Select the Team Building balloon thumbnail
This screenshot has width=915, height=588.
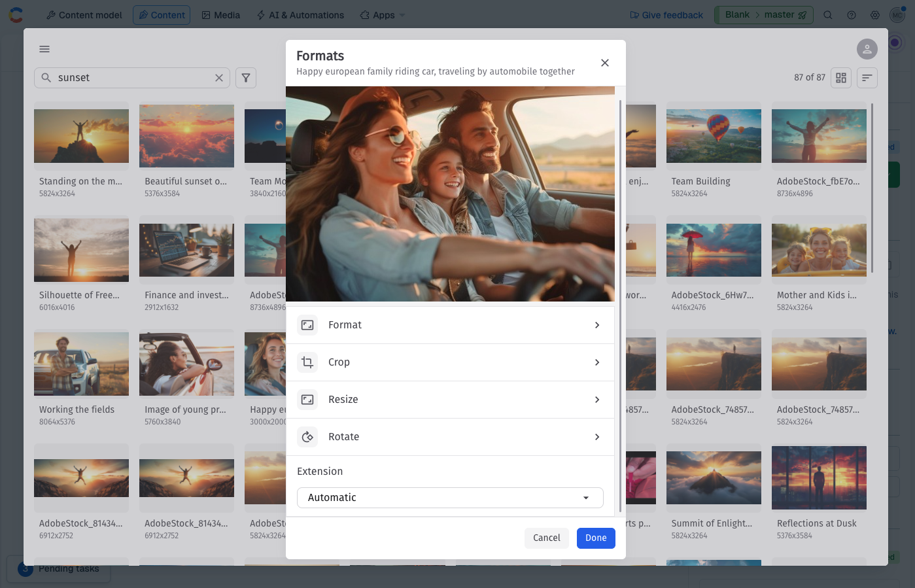coord(713,136)
